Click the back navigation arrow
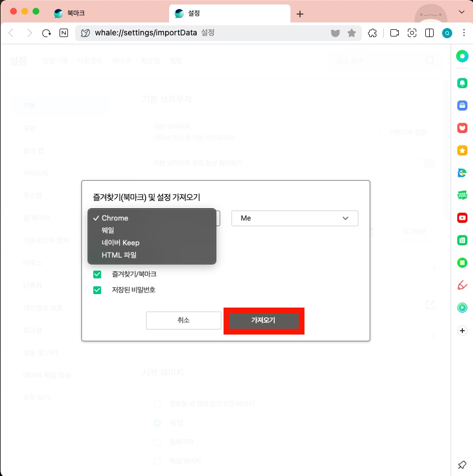The image size is (473, 476). (x=11, y=33)
